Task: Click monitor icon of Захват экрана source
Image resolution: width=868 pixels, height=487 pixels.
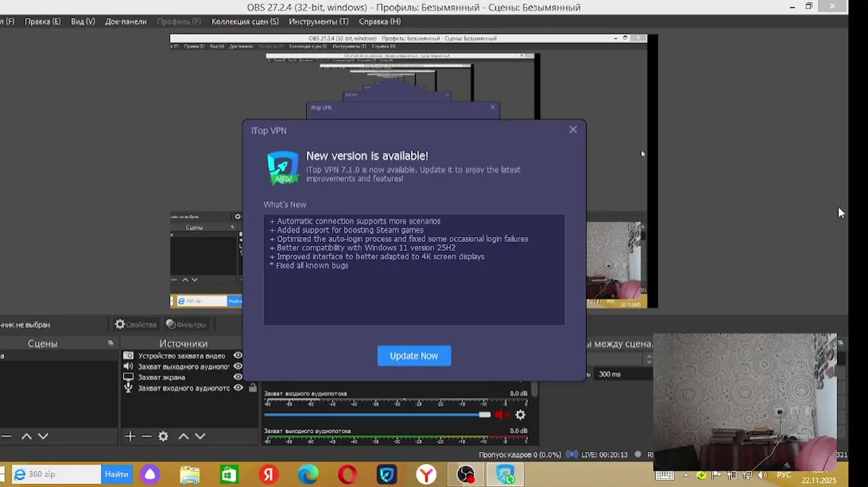Action: pos(128,377)
